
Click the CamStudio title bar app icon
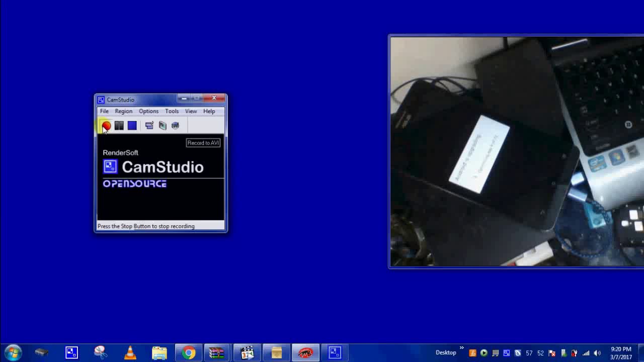tap(101, 100)
